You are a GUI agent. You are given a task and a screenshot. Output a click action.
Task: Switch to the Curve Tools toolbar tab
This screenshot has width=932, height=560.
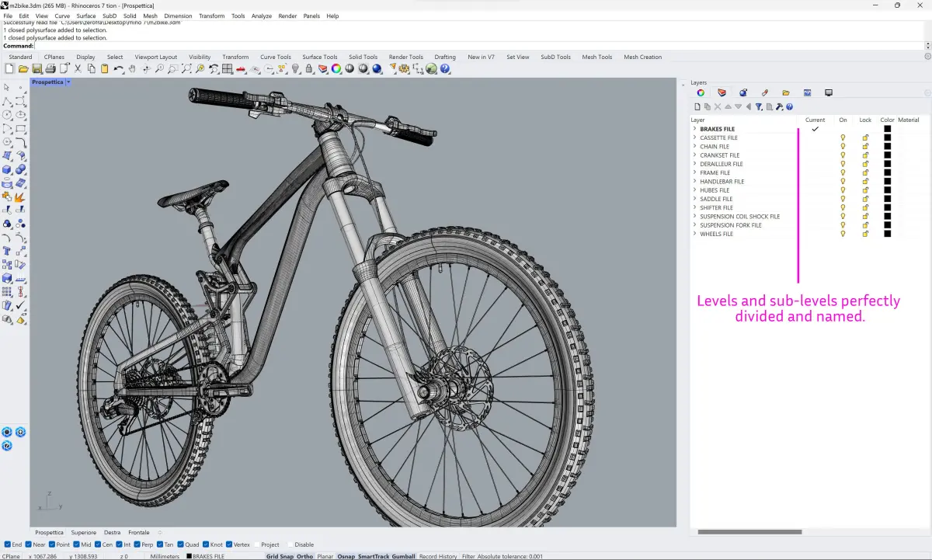[276, 57]
